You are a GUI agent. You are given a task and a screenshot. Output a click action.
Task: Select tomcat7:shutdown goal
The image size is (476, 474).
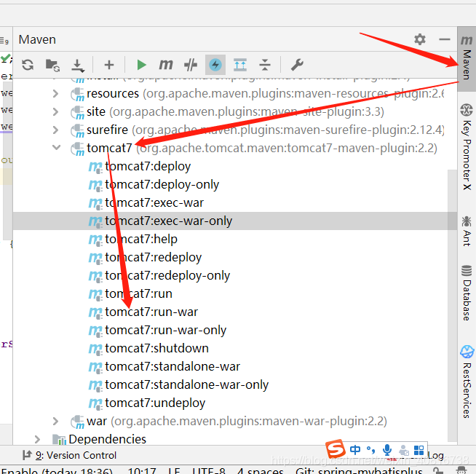click(157, 348)
